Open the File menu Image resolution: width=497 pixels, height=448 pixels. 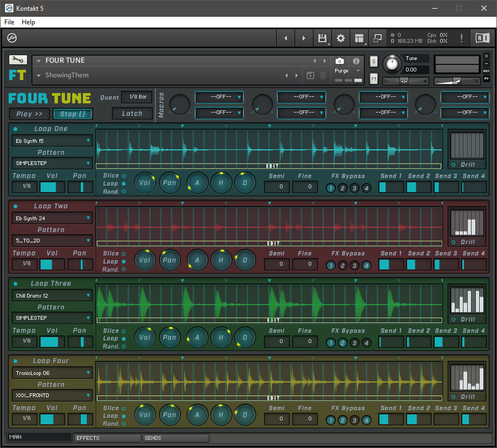tap(9, 22)
